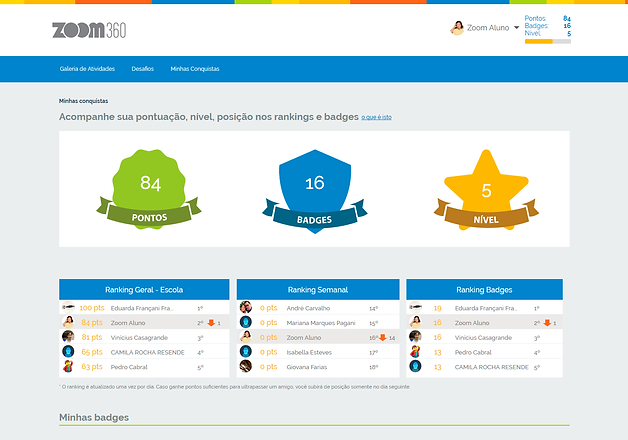The width and height of the screenshot is (628, 440).
Task: Select CAMILA ROCHA RESENDE name in Ranking Badges
Action: point(491,367)
